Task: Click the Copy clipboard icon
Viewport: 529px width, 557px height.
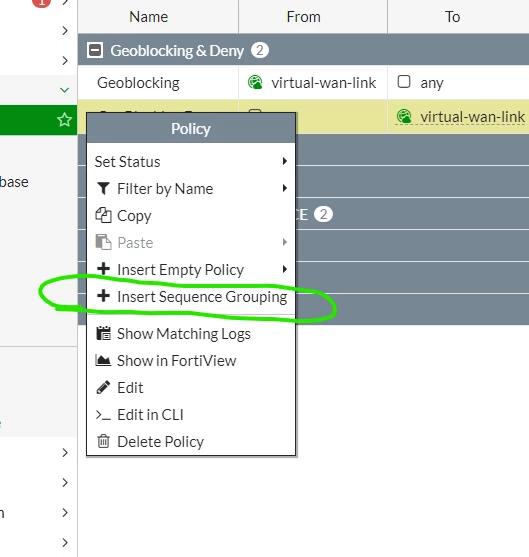Action: click(x=103, y=216)
